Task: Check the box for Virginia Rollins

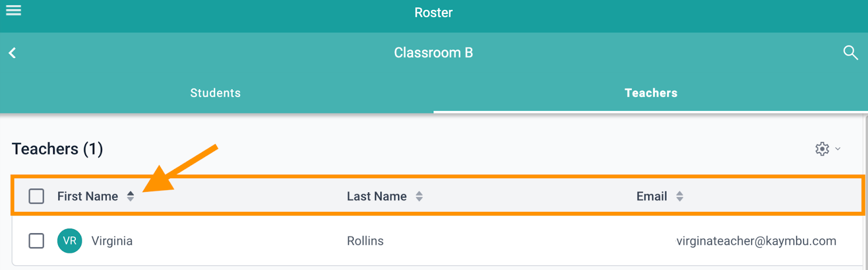Action: click(x=36, y=241)
